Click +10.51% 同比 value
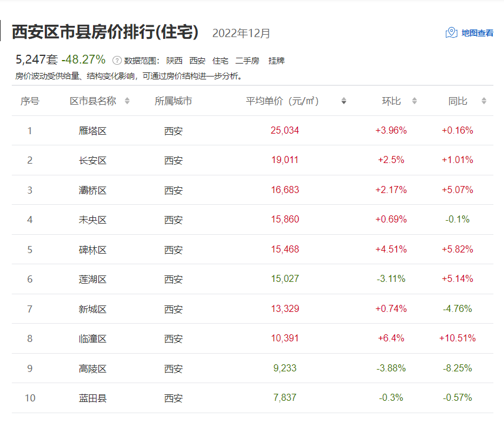This screenshot has width=504, height=432. click(457, 338)
